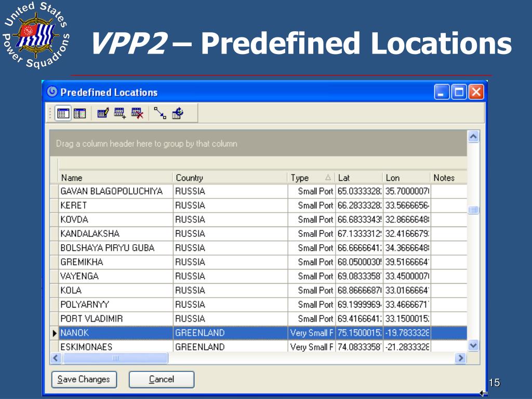Click the Predefined Locations title bar icon
The height and width of the screenshot is (399, 532).
point(52,91)
